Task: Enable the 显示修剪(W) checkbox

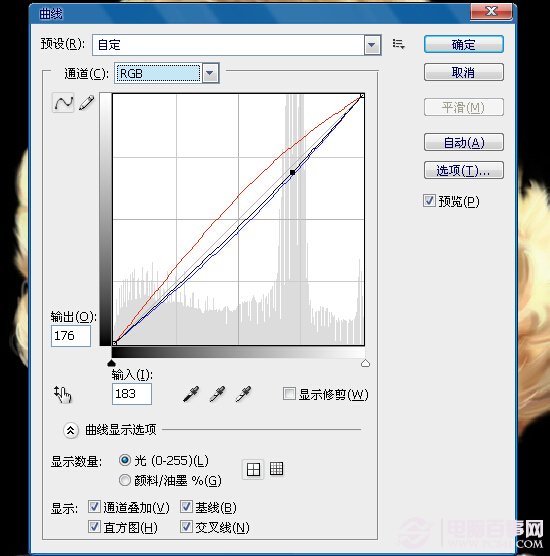Action: pyautogui.click(x=289, y=394)
